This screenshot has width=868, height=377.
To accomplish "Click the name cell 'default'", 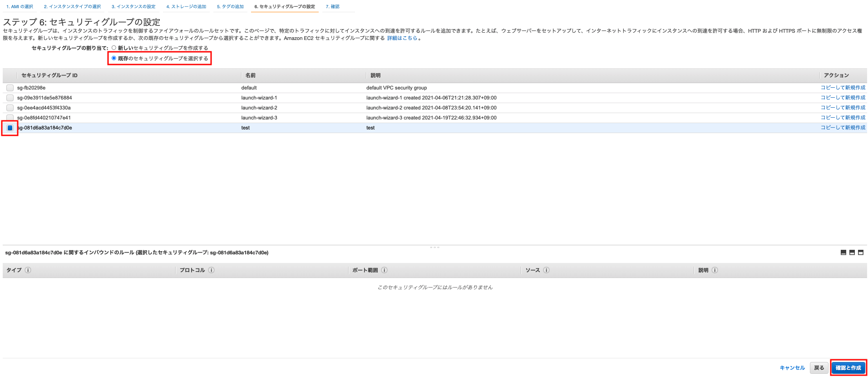I will [x=249, y=88].
